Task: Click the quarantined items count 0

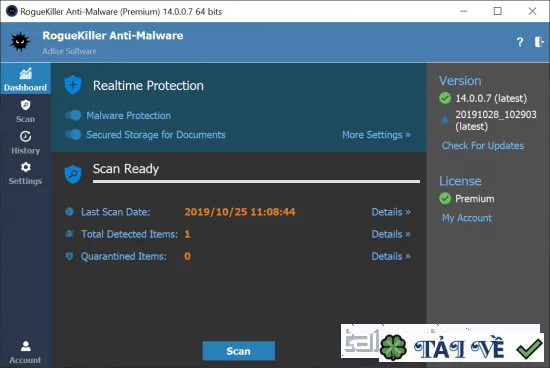Action: 187,256
